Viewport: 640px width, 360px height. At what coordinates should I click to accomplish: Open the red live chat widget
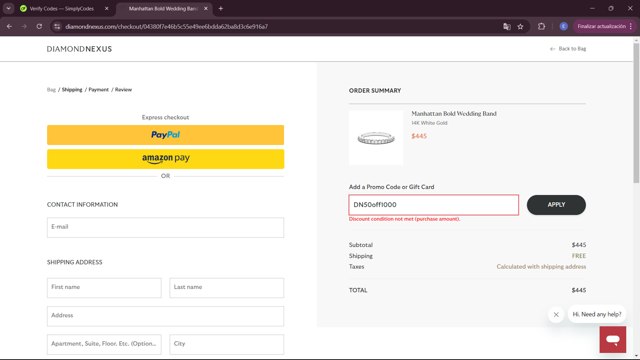(613, 340)
